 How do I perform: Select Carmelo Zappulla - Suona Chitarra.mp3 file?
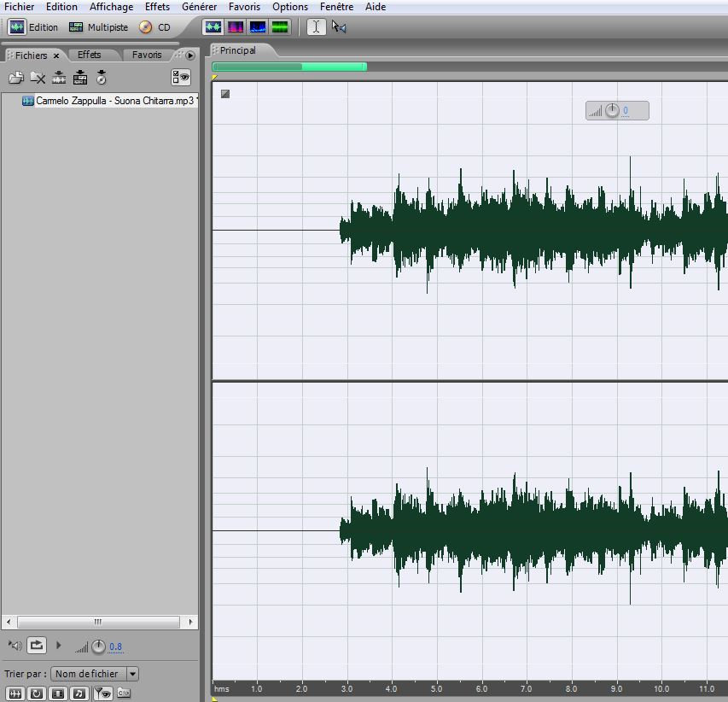coord(109,101)
